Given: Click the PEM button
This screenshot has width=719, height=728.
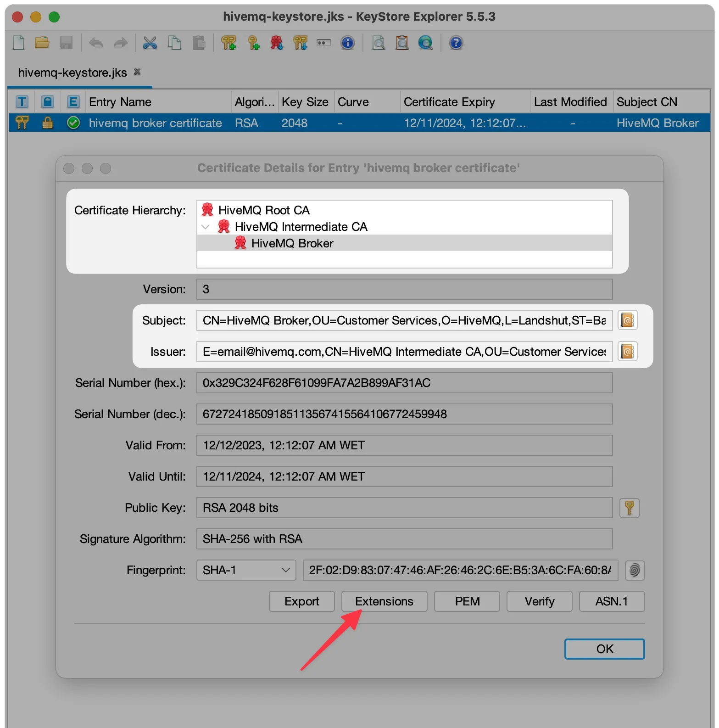Looking at the screenshot, I should point(467,601).
